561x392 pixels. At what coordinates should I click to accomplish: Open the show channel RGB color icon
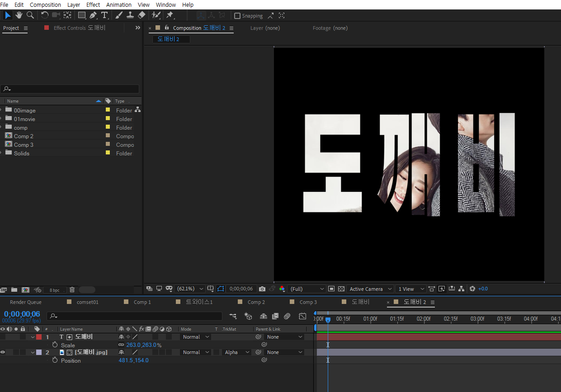point(282,289)
